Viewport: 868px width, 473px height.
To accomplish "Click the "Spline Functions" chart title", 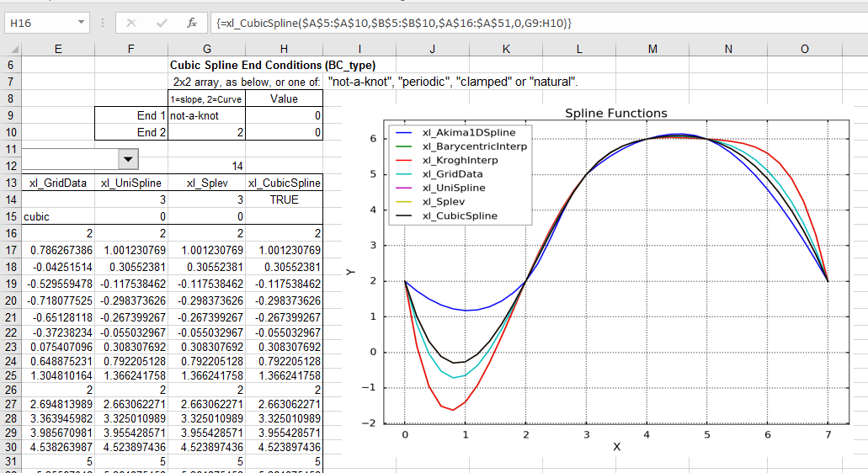I will point(615,113).
